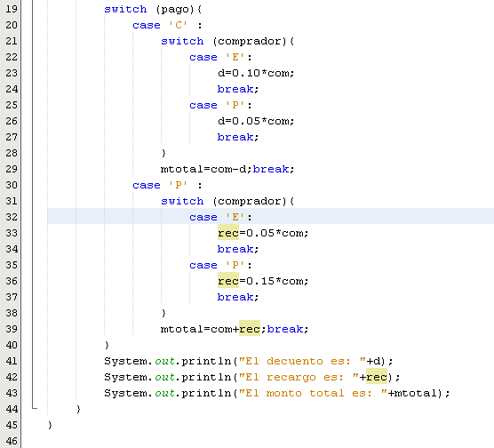
Task: Click the 'break;' keyword on line 37
Action: [x=238, y=297]
